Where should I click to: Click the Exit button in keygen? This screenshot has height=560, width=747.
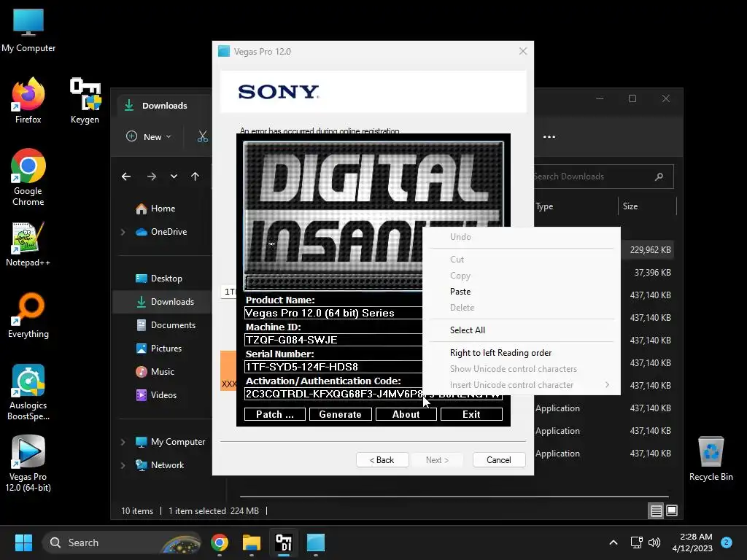click(471, 414)
